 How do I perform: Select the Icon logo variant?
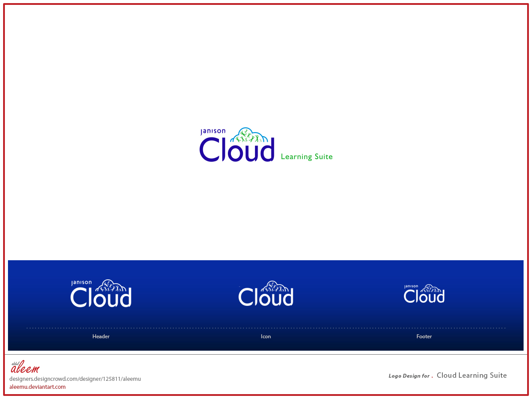tap(266, 293)
